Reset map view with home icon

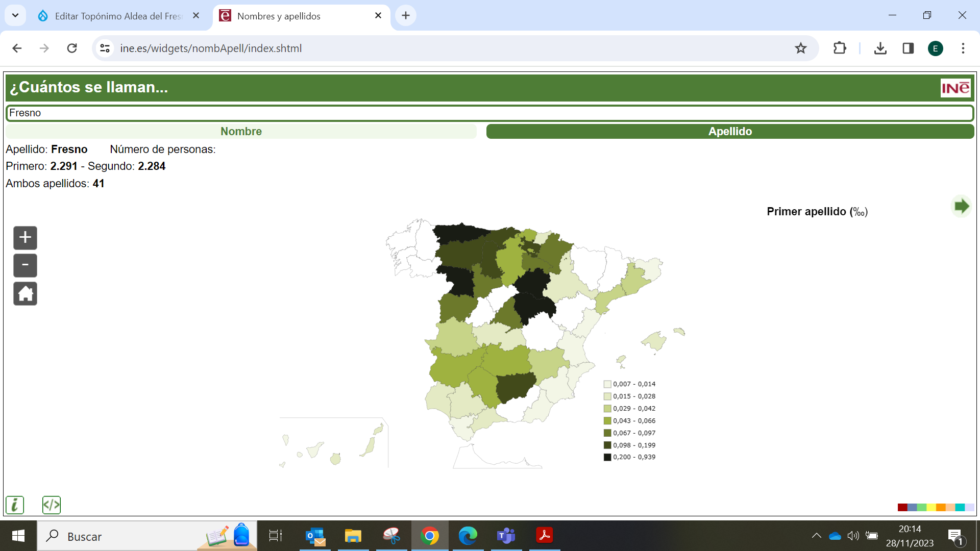tap(25, 294)
